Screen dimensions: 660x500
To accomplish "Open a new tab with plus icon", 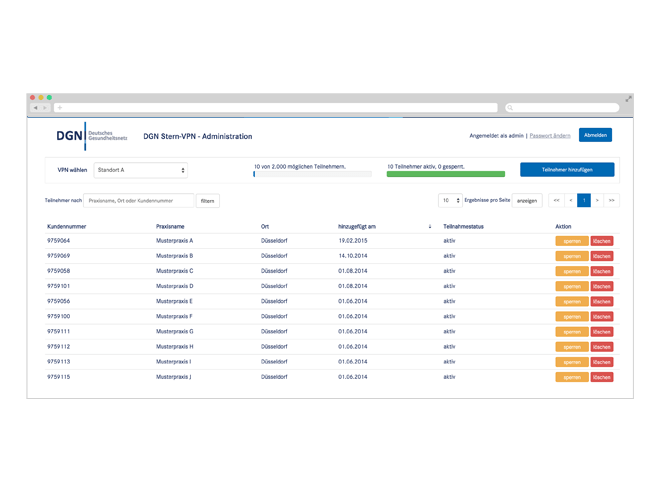I will click(60, 108).
